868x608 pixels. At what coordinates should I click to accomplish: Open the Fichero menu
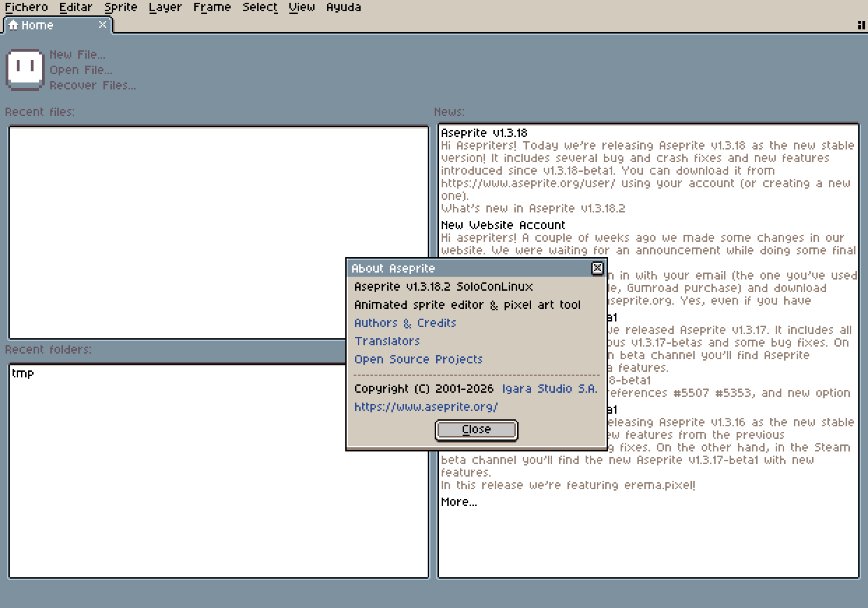(26, 8)
